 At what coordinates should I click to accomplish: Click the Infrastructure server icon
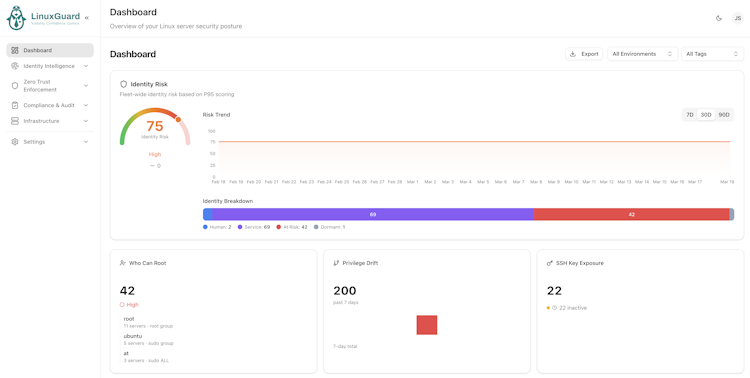[15, 121]
